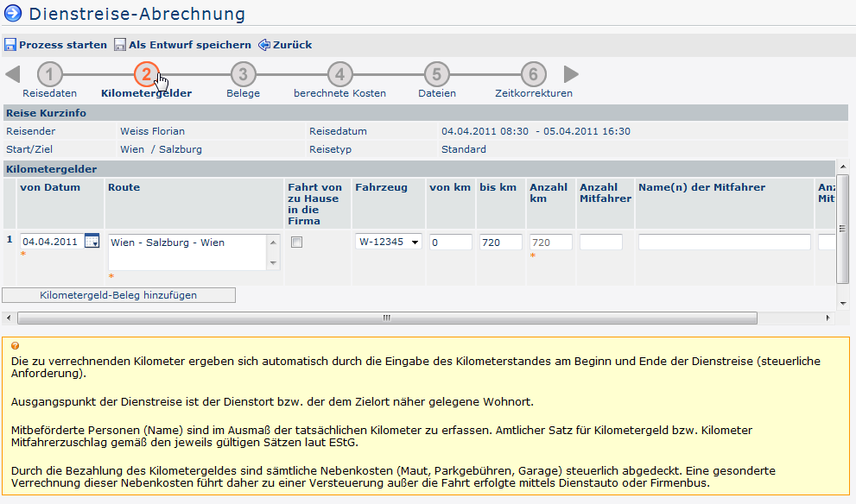Click horizontal scrollbar right arrow
The image size is (856, 504).
[827, 318]
